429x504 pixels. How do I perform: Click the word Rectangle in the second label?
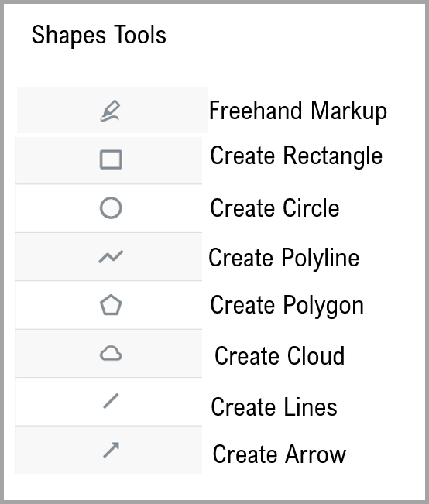coord(333,156)
